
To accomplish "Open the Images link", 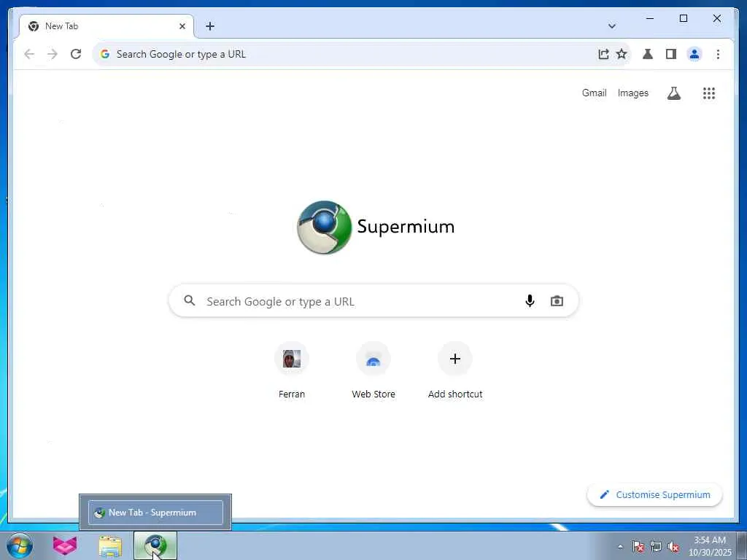I will tap(633, 93).
